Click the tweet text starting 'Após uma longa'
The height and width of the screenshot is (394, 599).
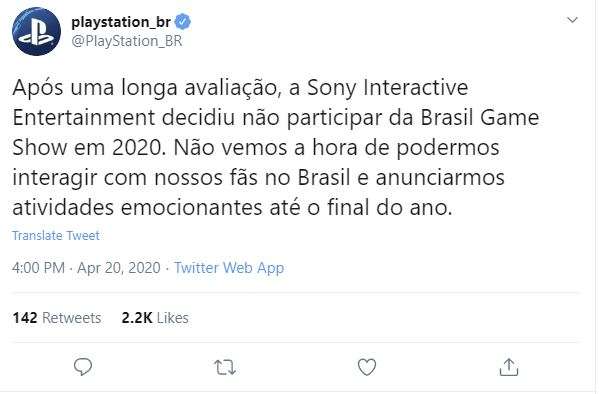[276, 148]
